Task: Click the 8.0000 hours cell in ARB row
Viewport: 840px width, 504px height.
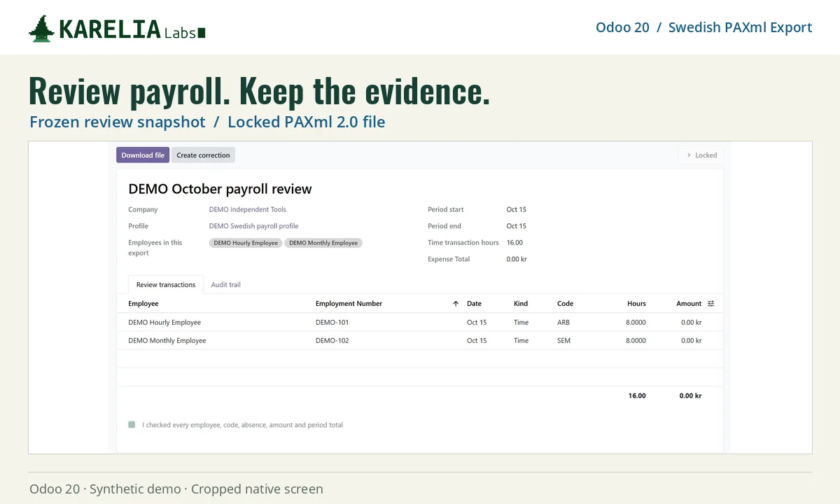Action: [x=636, y=323]
